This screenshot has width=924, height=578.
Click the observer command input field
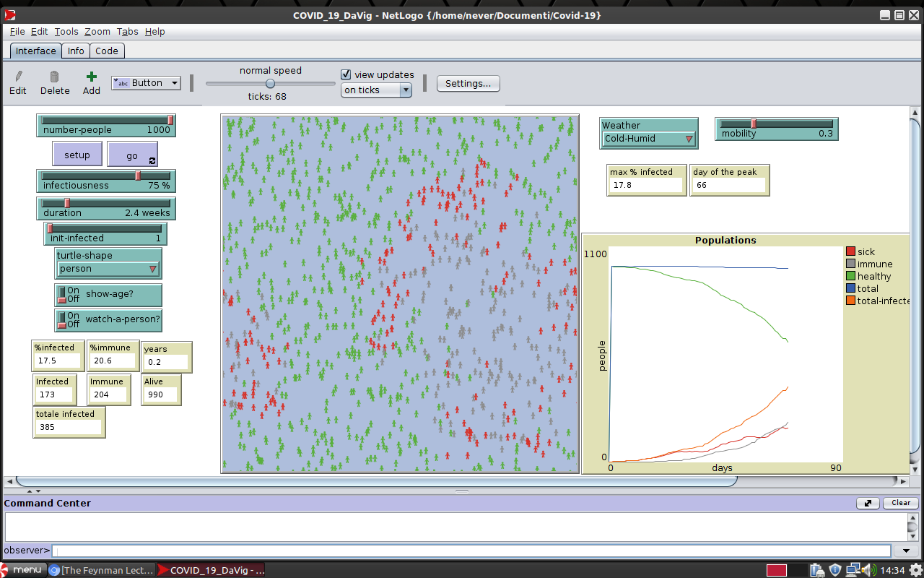point(469,551)
